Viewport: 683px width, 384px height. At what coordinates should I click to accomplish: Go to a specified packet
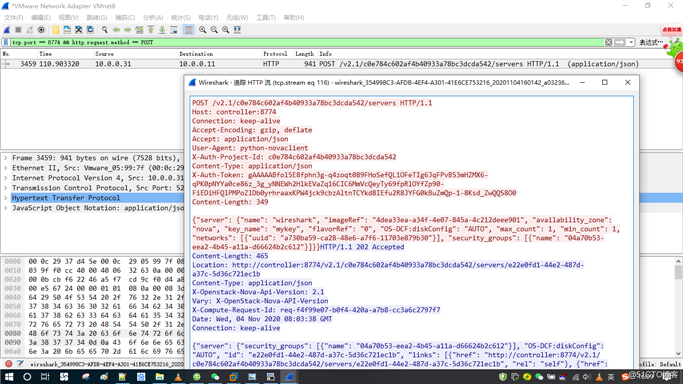tap(139, 30)
